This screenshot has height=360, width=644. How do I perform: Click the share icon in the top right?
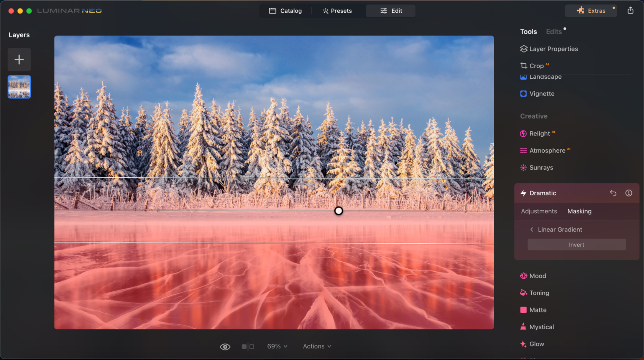(630, 10)
